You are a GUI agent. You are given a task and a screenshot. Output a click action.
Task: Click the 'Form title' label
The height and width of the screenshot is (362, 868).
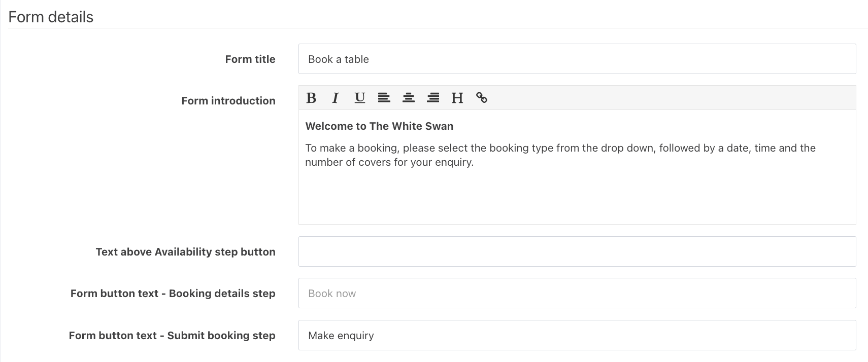[x=250, y=59]
